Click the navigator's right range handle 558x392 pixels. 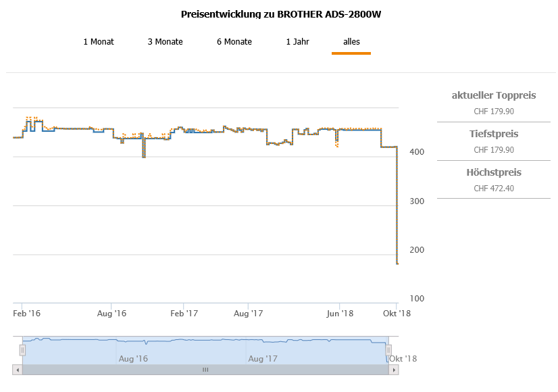click(x=388, y=349)
